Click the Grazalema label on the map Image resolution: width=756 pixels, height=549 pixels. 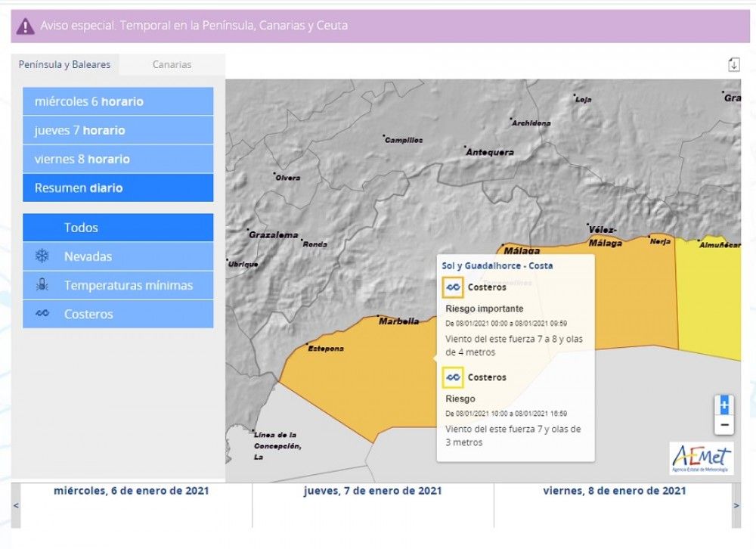point(274,235)
